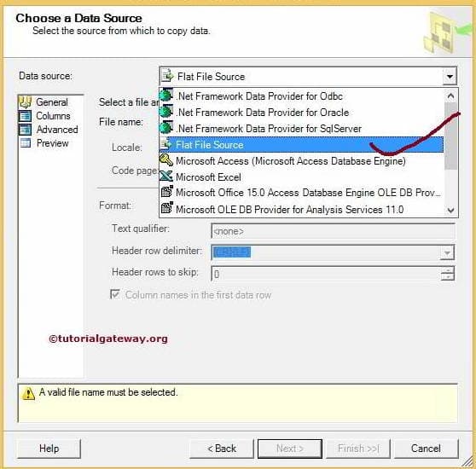476x469 pixels.
Task: Click the icon of highlighted Flat File Source item
Action: click(x=166, y=144)
